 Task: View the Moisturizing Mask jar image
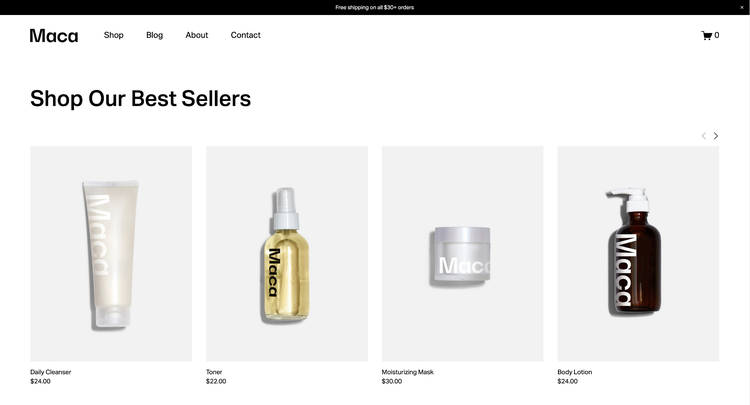pos(463,253)
